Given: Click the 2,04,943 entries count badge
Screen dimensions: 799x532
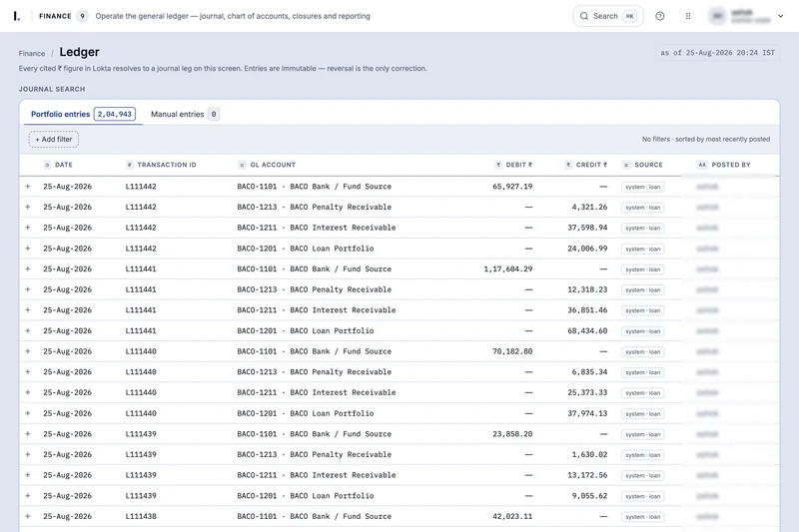Looking at the screenshot, I should tap(115, 114).
